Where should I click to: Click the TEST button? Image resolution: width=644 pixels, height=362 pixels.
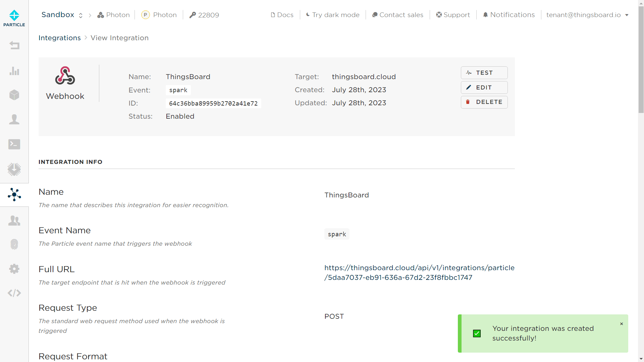[x=484, y=73]
